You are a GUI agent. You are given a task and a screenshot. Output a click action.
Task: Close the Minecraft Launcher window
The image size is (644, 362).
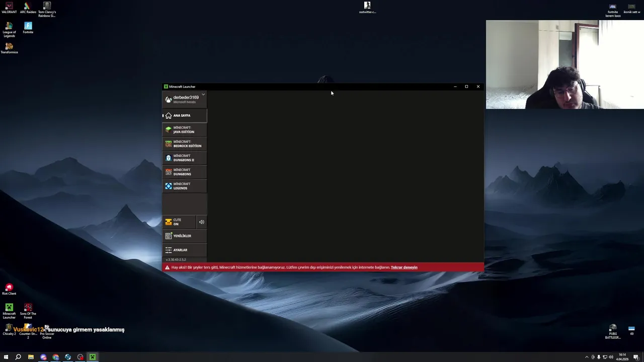[478, 86]
